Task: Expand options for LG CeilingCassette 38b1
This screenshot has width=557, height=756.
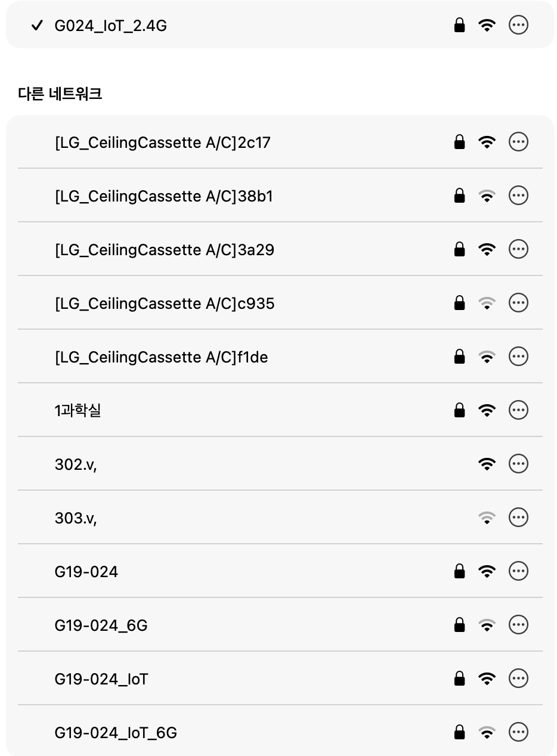Action: (518, 196)
